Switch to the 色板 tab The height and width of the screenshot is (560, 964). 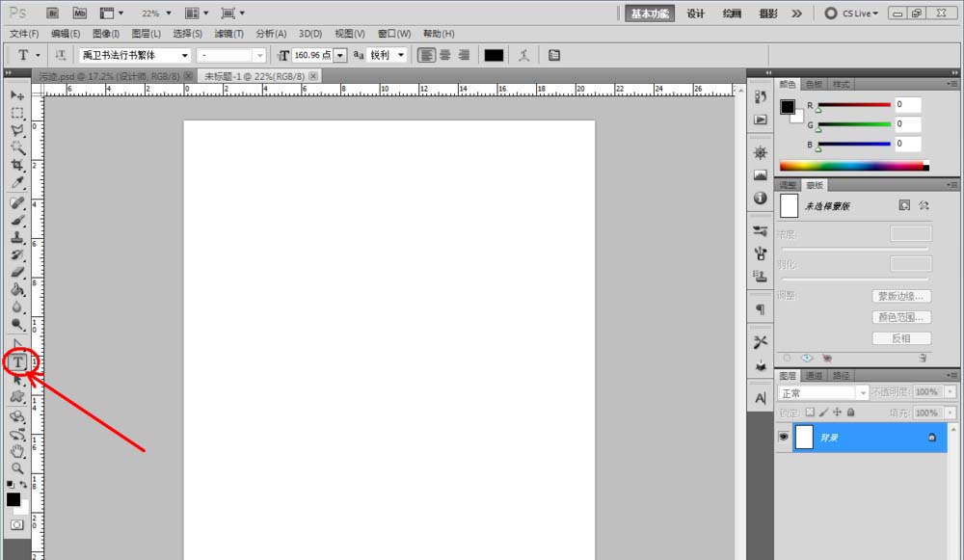[x=814, y=84]
